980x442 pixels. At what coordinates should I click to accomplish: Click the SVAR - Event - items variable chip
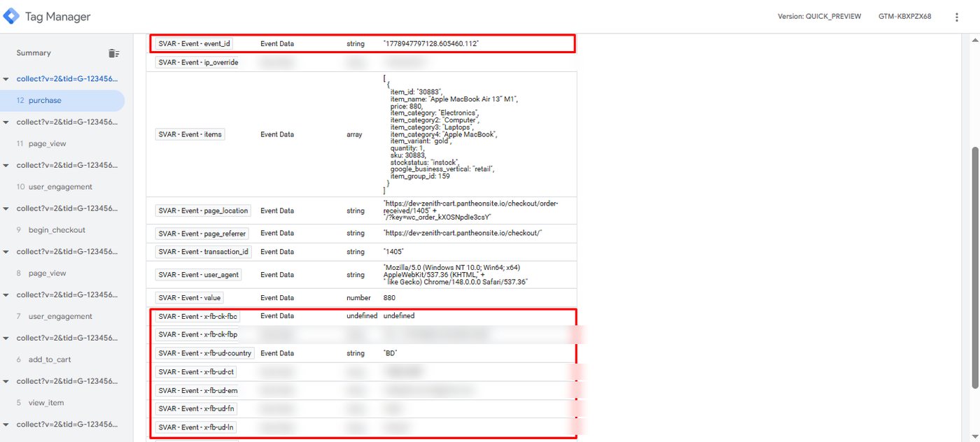pyautogui.click(x=190, y=134)
